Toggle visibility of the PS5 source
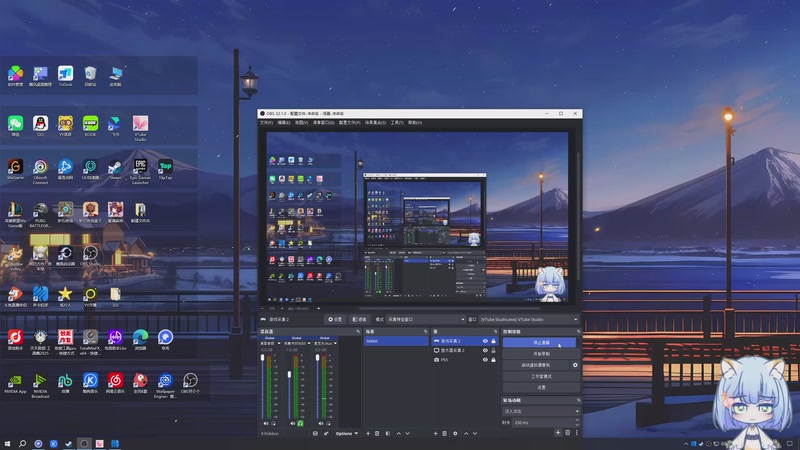The width and height of the screenshot is (800, 450). 485,360
